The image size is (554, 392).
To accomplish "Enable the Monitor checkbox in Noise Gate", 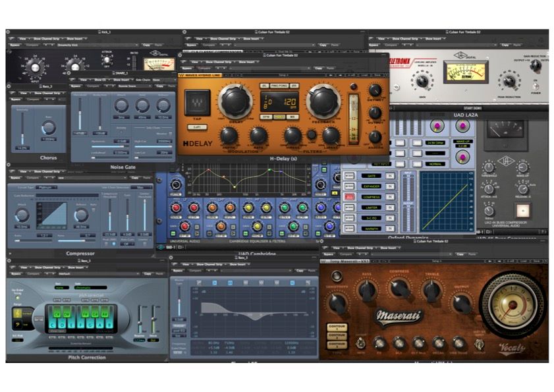I will pyautogui.click(x=171, y=134).
